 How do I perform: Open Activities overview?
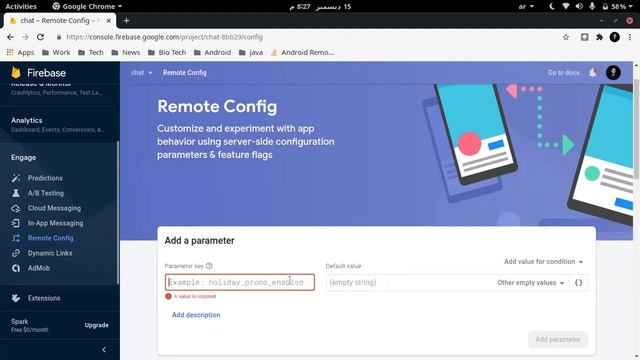click(x=21, y=7)
